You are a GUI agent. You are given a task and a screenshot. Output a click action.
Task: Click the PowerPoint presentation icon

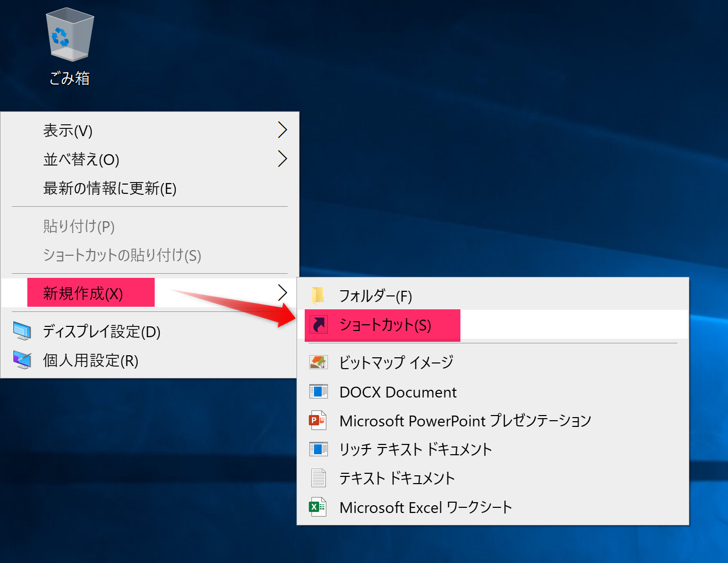pos(319,420)
